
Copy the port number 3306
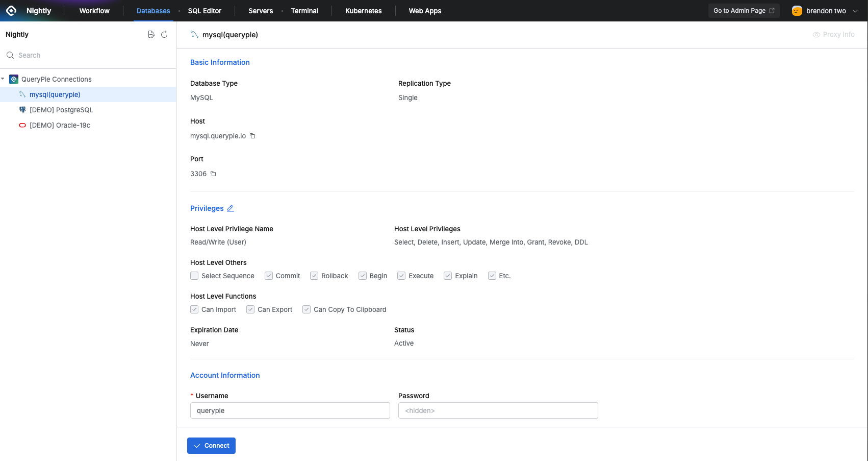[x=213, y=174]
